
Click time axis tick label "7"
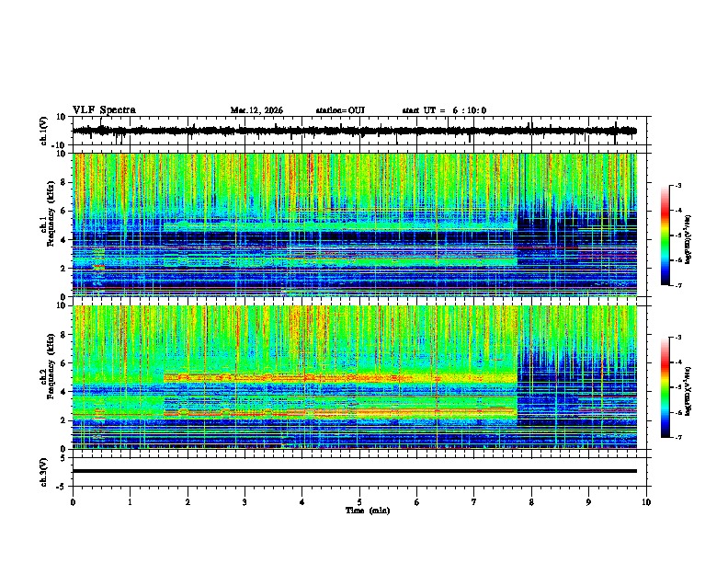(x=474, y=502)
